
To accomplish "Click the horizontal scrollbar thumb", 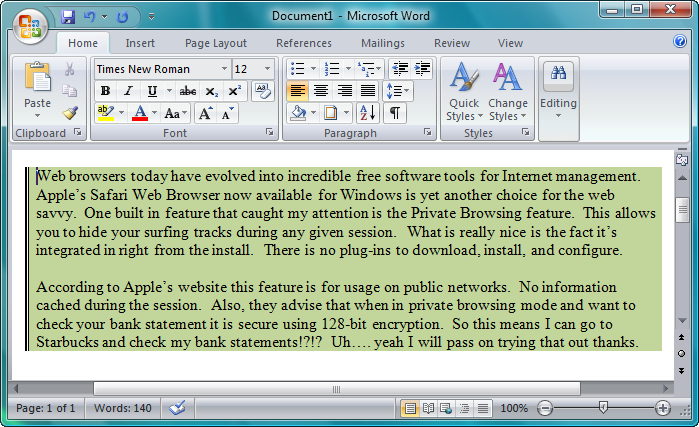I will coord(337,389).
